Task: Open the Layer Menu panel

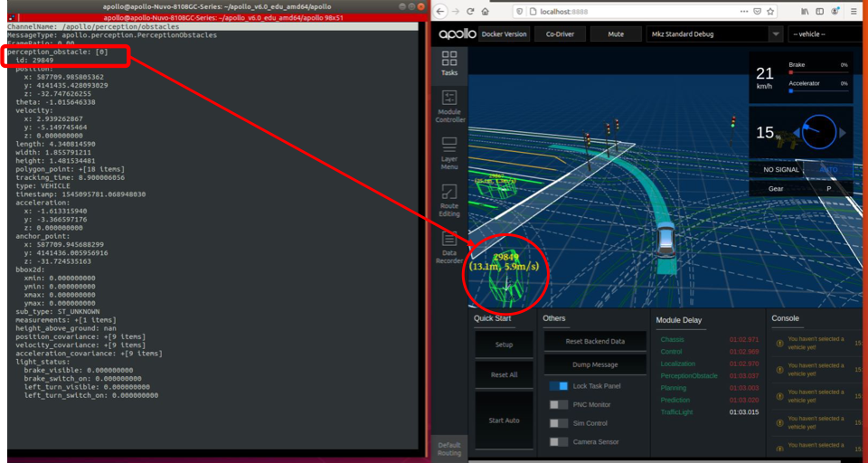Action: coord(449,154)
